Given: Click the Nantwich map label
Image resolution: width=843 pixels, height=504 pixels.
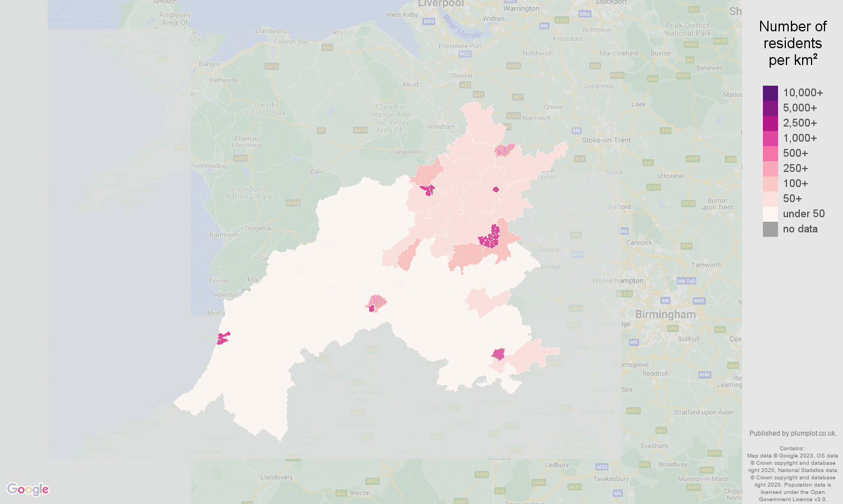Looking at the screenshot, I should [x=537, y=118].
